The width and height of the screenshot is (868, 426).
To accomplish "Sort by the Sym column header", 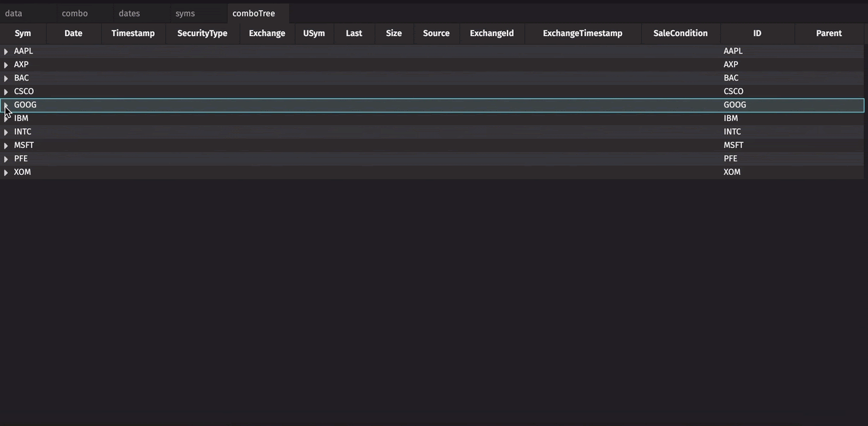I will (23, 33).
